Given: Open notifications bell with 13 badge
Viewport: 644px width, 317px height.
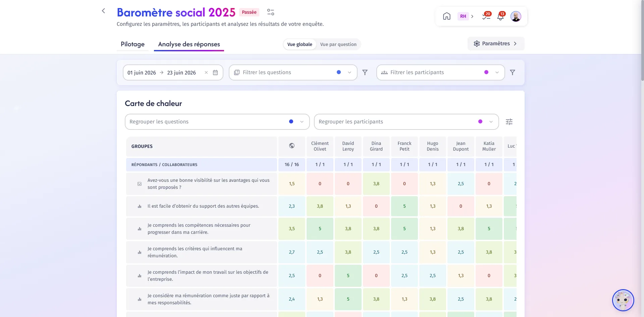Looking at the screenshot, I should coord(501,16).
